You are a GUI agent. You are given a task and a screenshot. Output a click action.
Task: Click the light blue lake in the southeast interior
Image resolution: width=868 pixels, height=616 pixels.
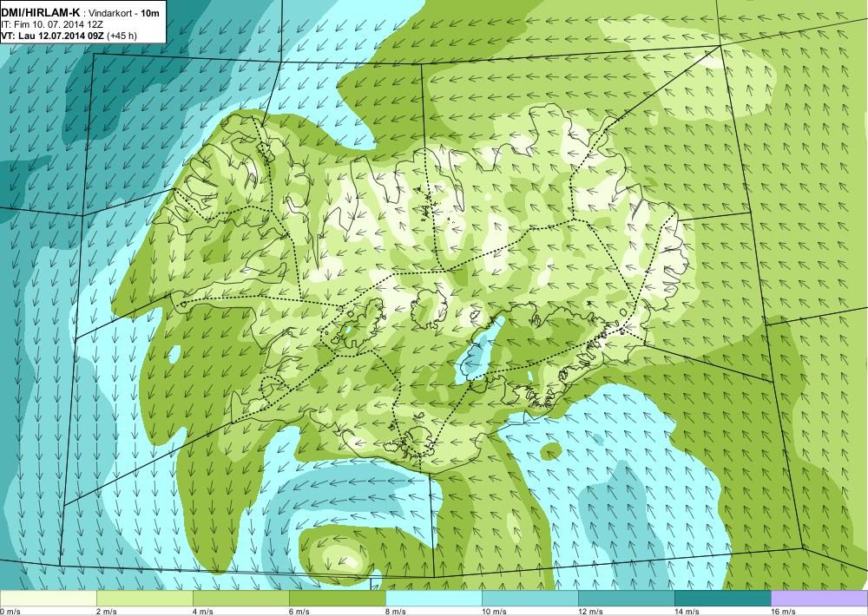click(479, 352)
